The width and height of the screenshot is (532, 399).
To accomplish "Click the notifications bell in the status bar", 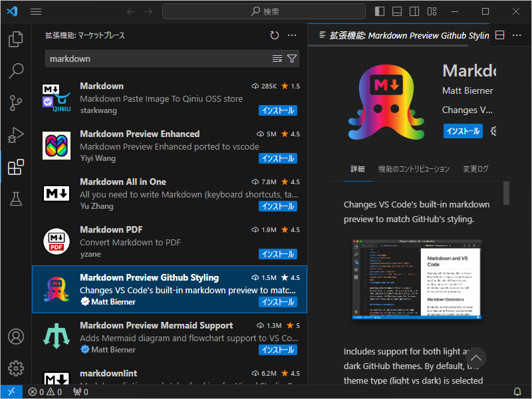I will point(518,392).
